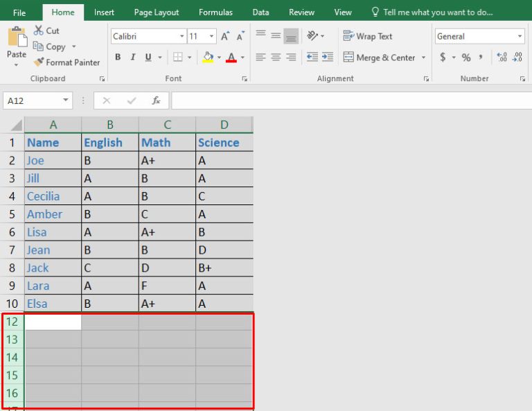The height and width of the screenshot is (411, 532).
Task: Align text right
Action: coord(291,57)
